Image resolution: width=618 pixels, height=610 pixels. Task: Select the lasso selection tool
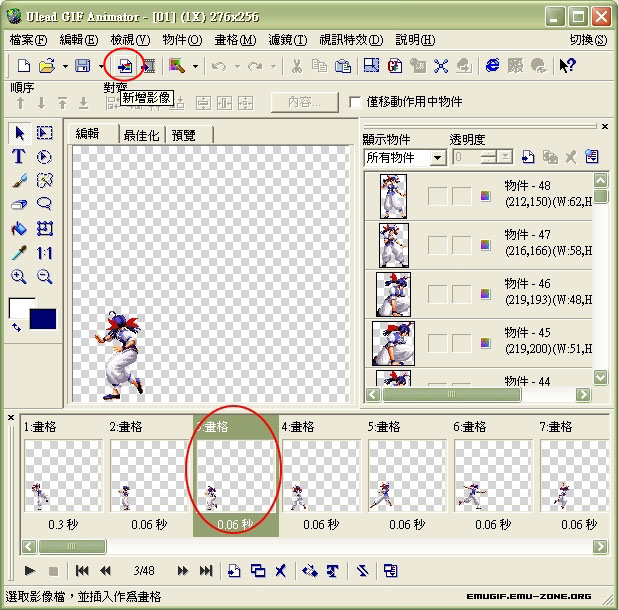(45, 204)
